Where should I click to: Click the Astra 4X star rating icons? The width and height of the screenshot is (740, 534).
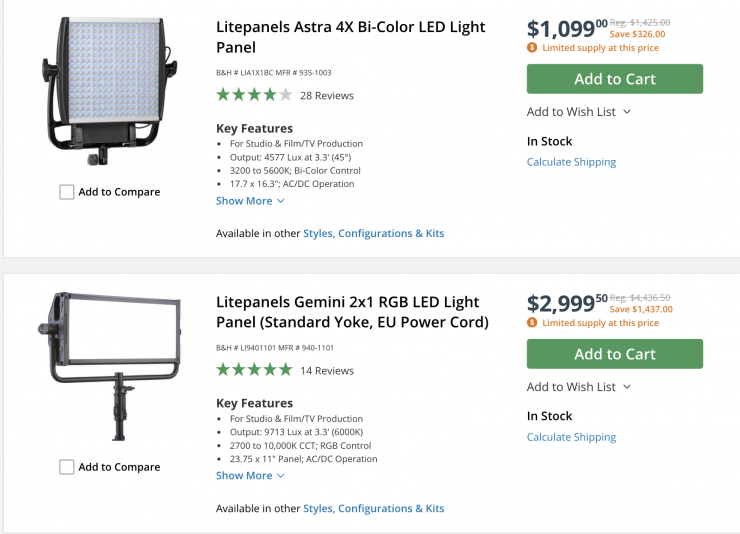tap(254, 95)
